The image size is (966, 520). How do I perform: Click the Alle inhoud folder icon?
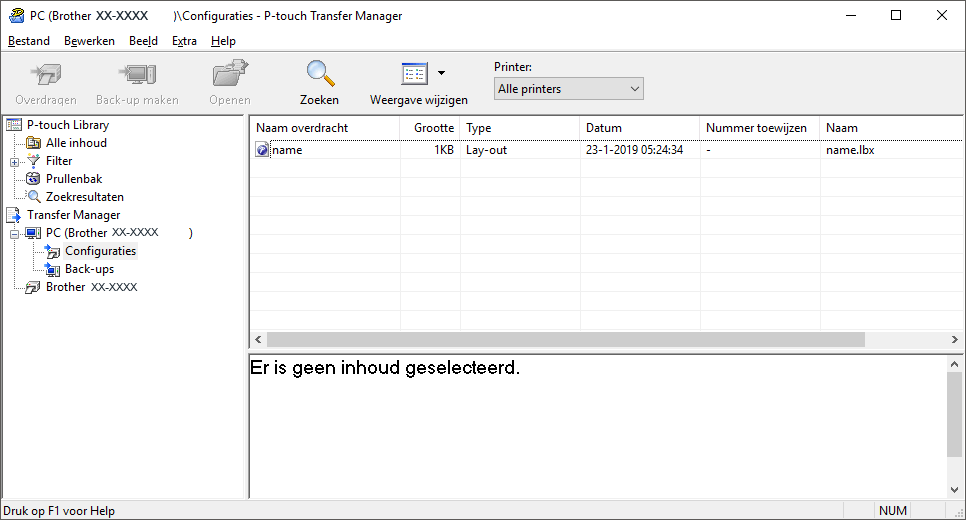click(x=33, y=143)
